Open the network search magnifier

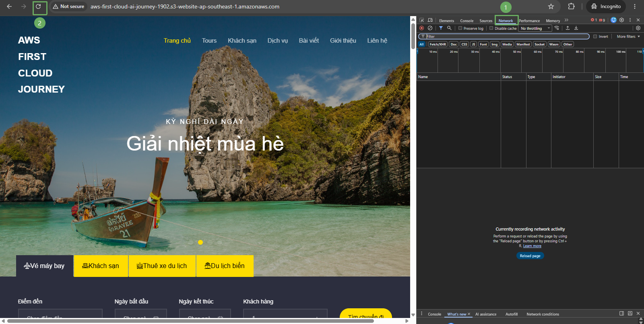tap(449, 28)
